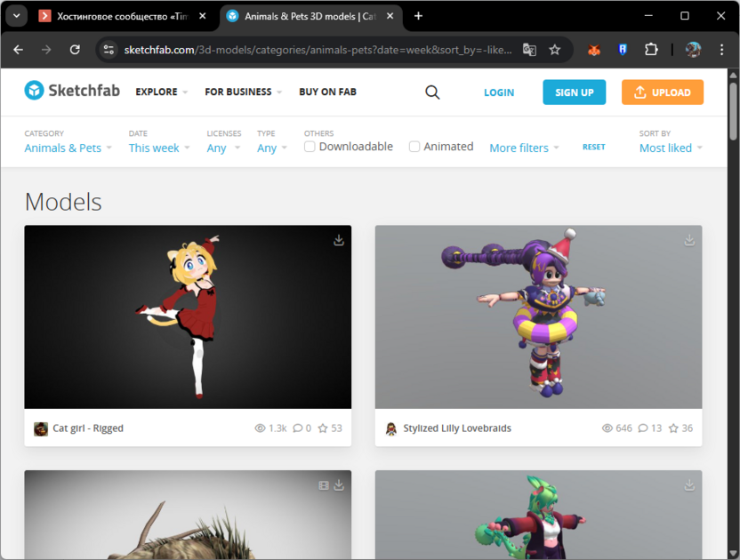The width and height of the screenshot is (740, 560).
Task: Open Cat girl model thumbnail
Action: click(x=188, y=317)
